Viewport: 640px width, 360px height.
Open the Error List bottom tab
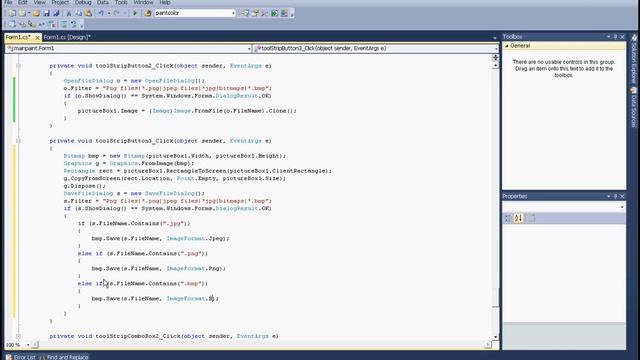click(21, 357)
